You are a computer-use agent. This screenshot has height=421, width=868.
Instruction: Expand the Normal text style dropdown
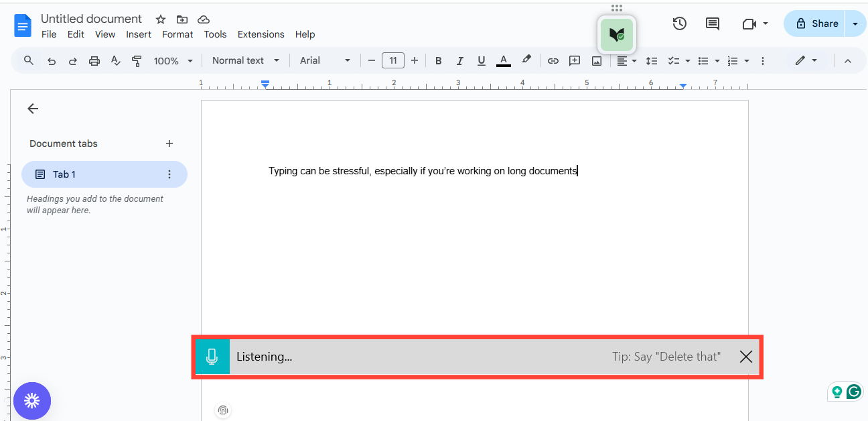click(245, 60)
